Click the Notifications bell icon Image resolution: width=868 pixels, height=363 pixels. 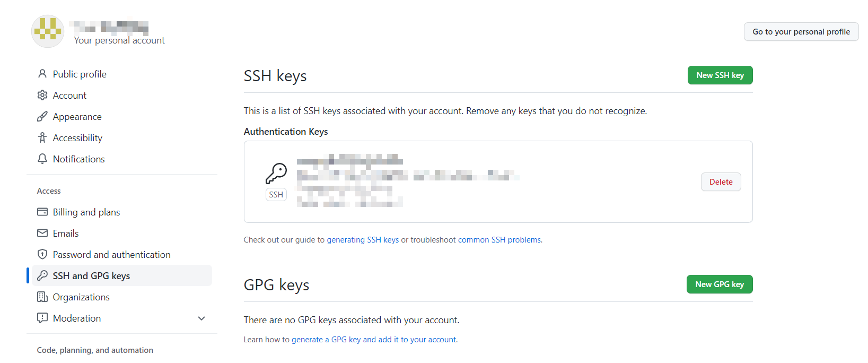tap(42, 159)
